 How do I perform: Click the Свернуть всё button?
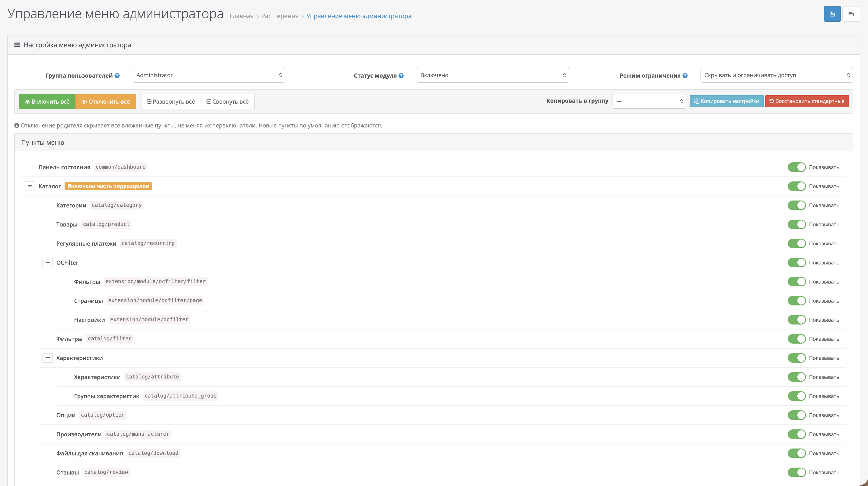click(228, 101)
